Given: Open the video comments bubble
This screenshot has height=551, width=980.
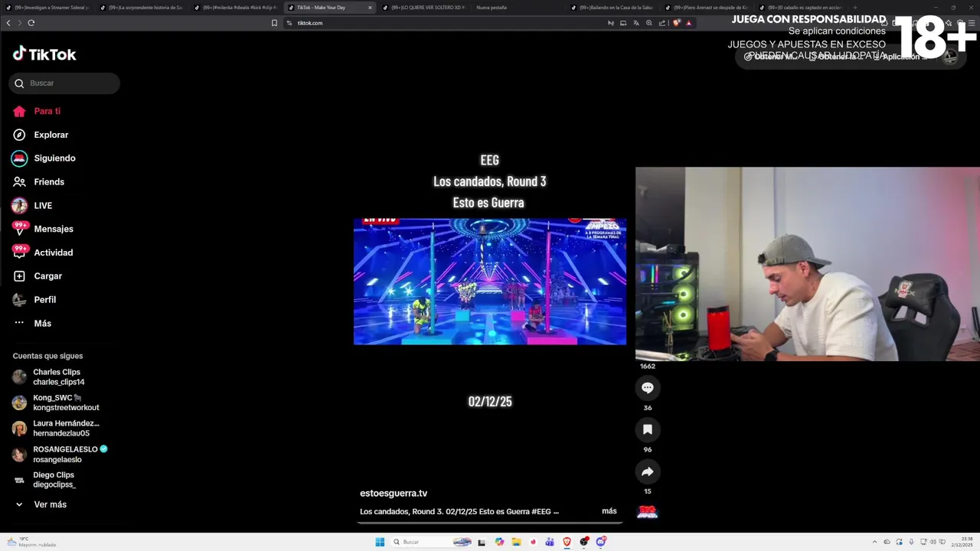Looking at the screenshot, I should (x=647, y=388).
